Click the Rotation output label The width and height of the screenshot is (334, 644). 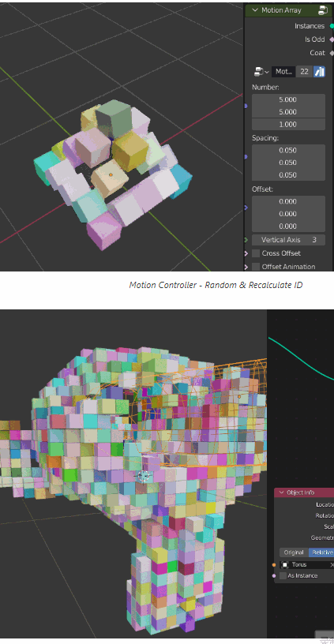tap(325, 515)
